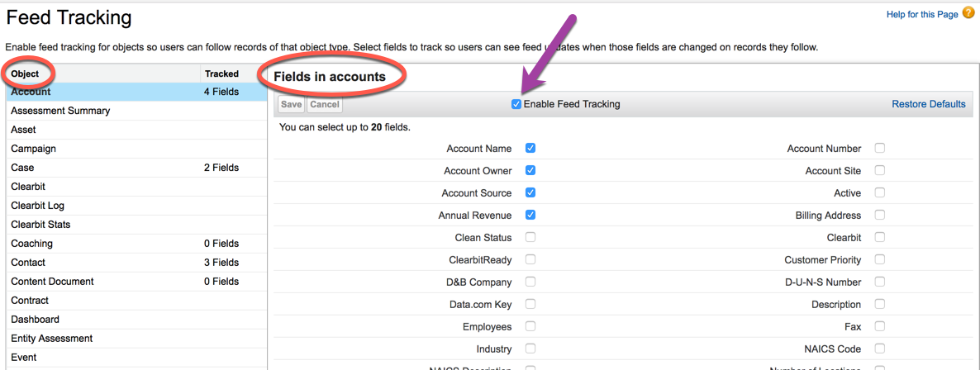980x370 pixels.
Task: Uncheck Enable Feed Tracking checkbox
Action: coord(516,104)
